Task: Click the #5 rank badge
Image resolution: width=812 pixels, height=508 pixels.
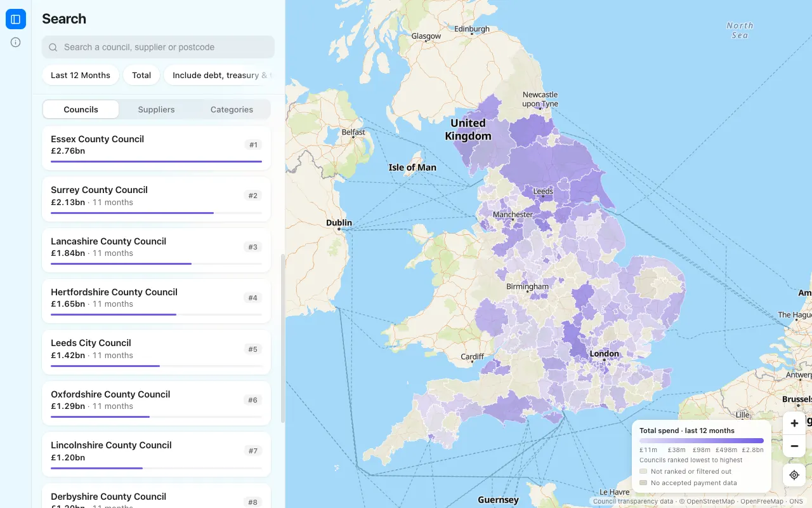Action: 253,349
